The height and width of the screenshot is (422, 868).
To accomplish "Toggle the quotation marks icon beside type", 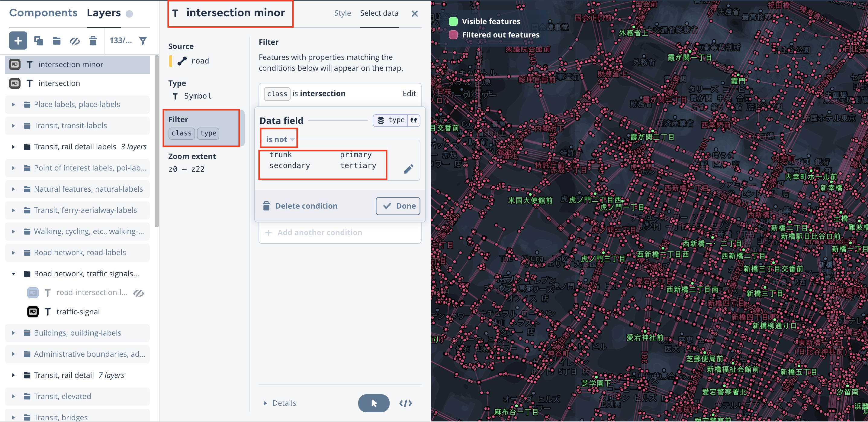I will [414, 120].
